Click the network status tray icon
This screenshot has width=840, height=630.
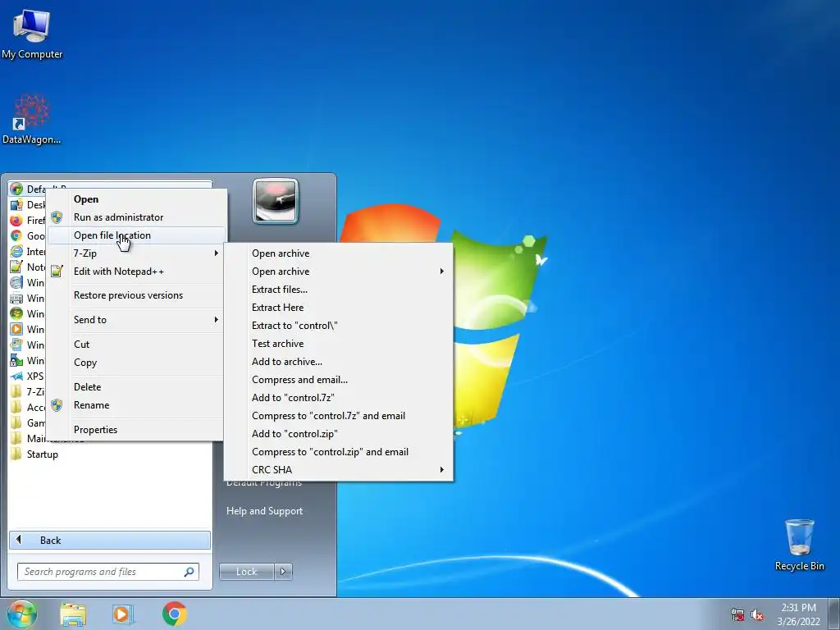point(737,615)
